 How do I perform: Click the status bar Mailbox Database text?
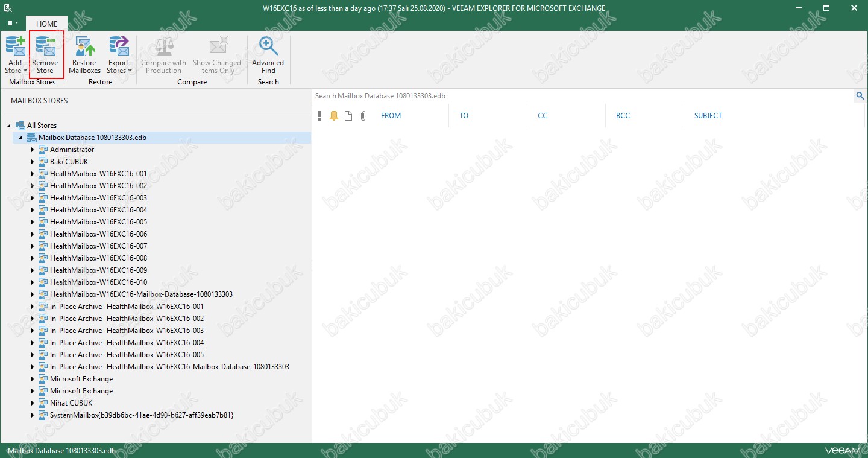tap(61, 451)
